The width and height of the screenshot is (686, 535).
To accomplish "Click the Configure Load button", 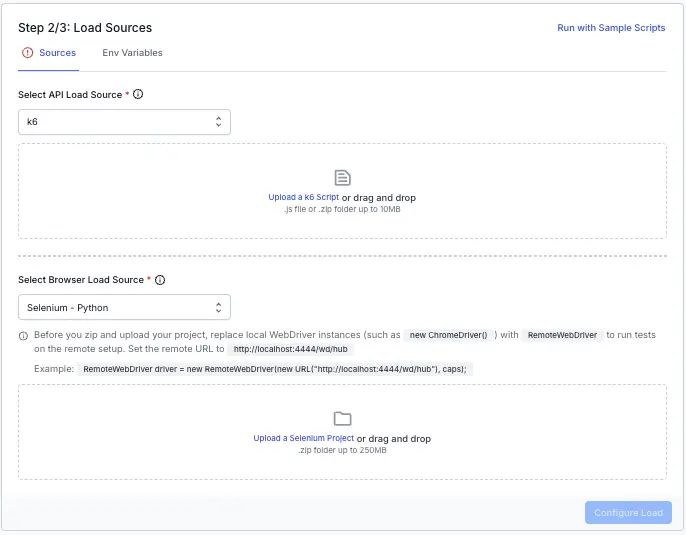I will pos(628,513).
